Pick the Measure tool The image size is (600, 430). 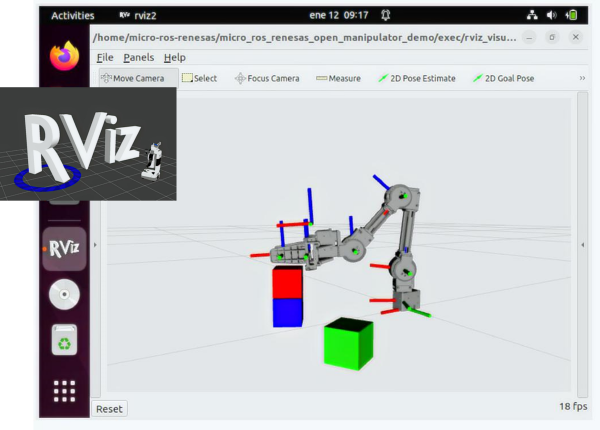pos(338,78)
